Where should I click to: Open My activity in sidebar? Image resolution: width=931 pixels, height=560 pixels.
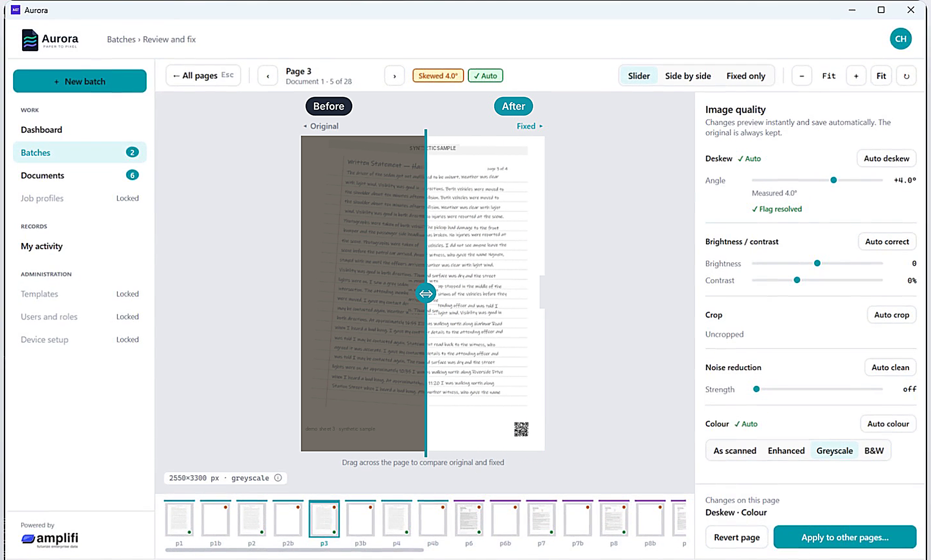80,246
